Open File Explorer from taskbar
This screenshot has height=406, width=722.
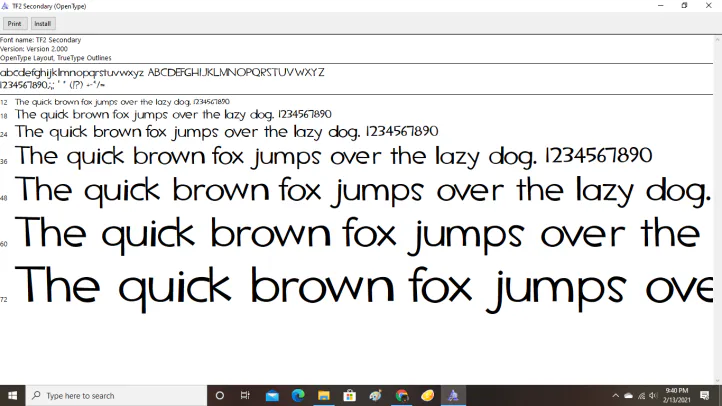point(324,395)
